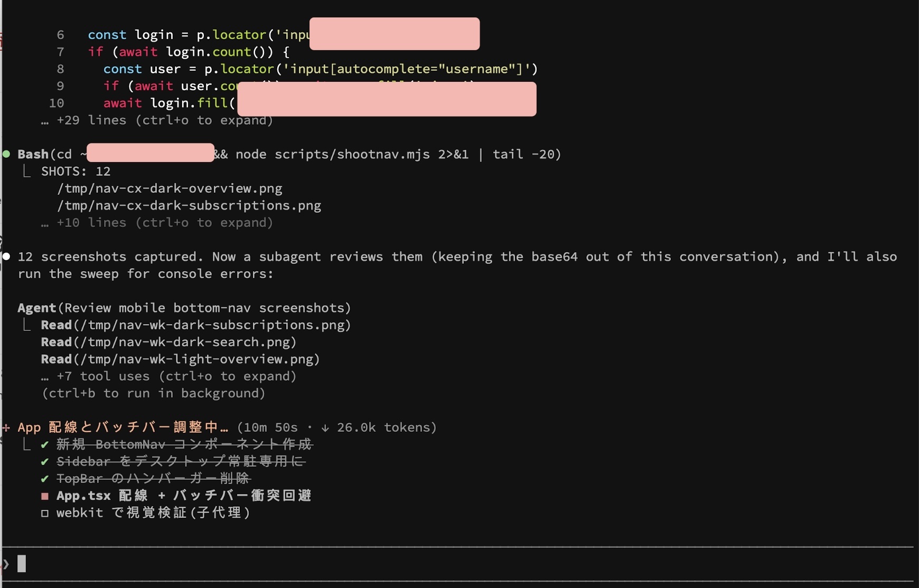Toggle the checkmark for 新規 BottomNav コンポーネント作成

(45, 444)
